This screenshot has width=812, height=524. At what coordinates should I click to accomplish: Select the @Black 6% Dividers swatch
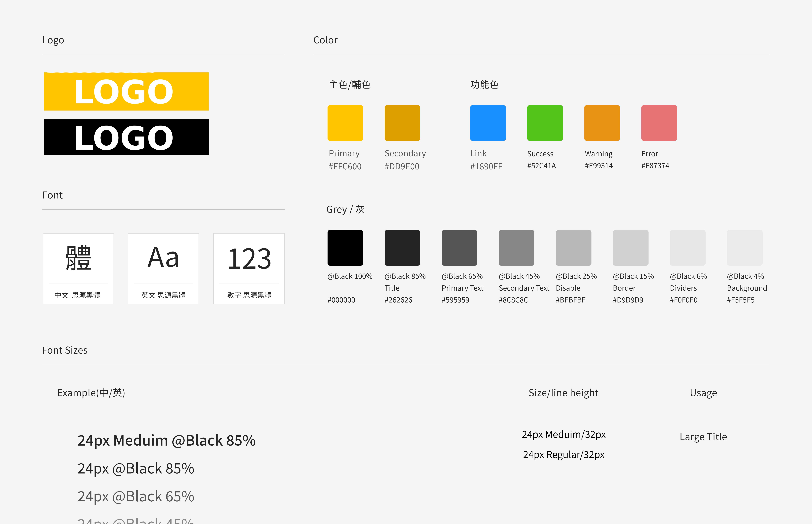click(x=687, y=248)
